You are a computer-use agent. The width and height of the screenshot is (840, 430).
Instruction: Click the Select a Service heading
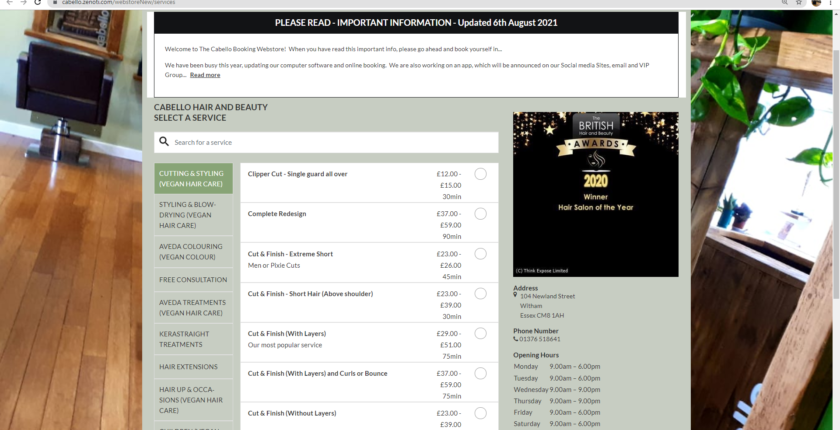[190, 118]
